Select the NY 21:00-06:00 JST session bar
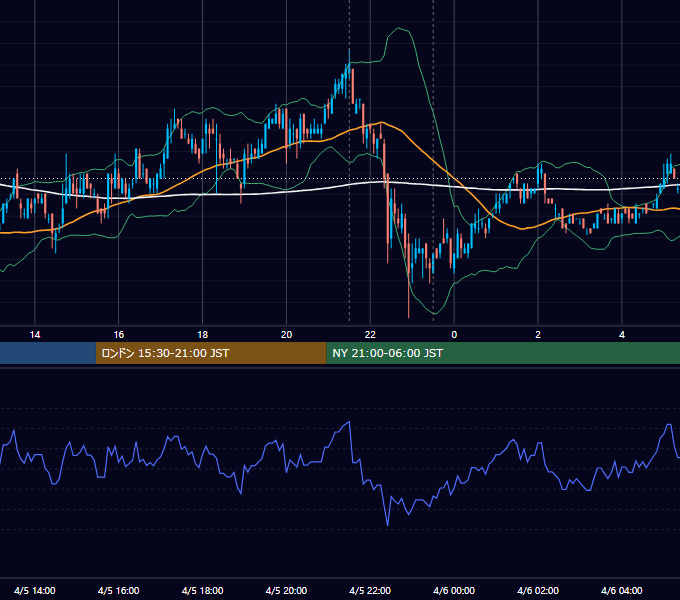 (503, 353)
